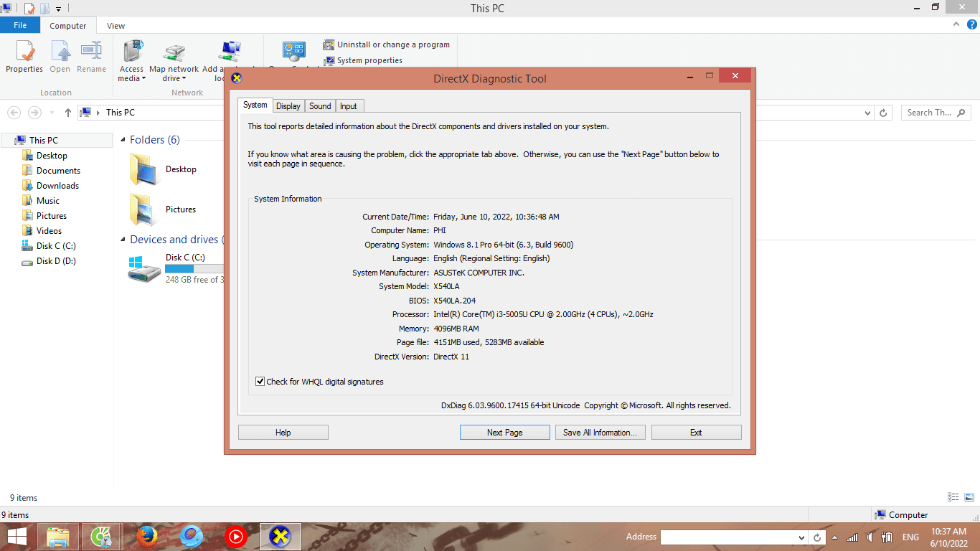Screen dimensions: 980x551
Task: Click the volume speaker tray icon
Action: pos(870,537)
